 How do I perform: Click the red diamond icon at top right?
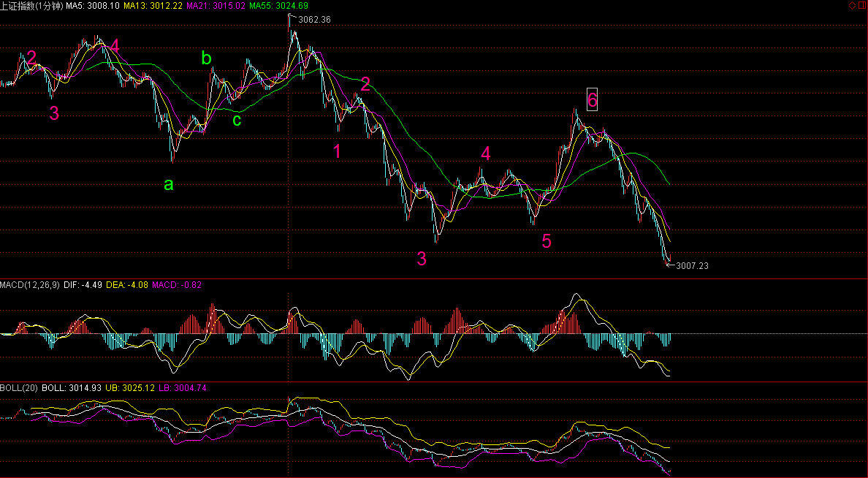tap(852, 5)
